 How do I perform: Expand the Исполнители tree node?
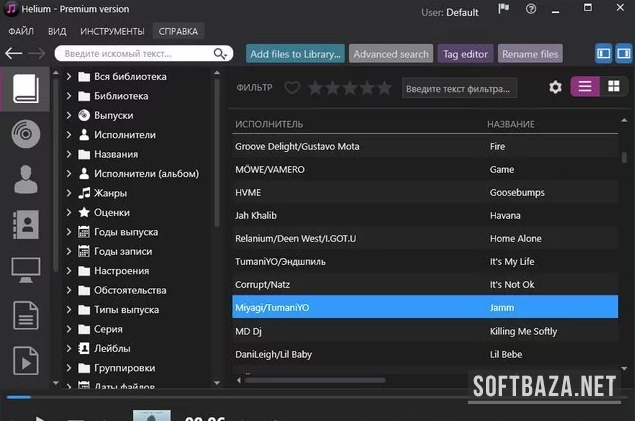(69, 135)
